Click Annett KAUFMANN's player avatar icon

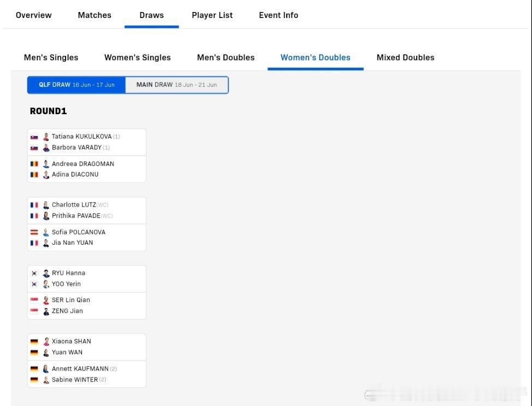coord(46,369)
